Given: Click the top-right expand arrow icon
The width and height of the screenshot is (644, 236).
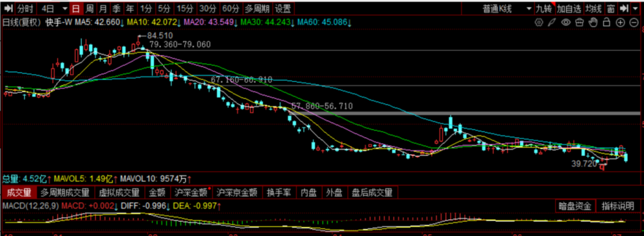Looking at the screenshot, I should point(624,8).
